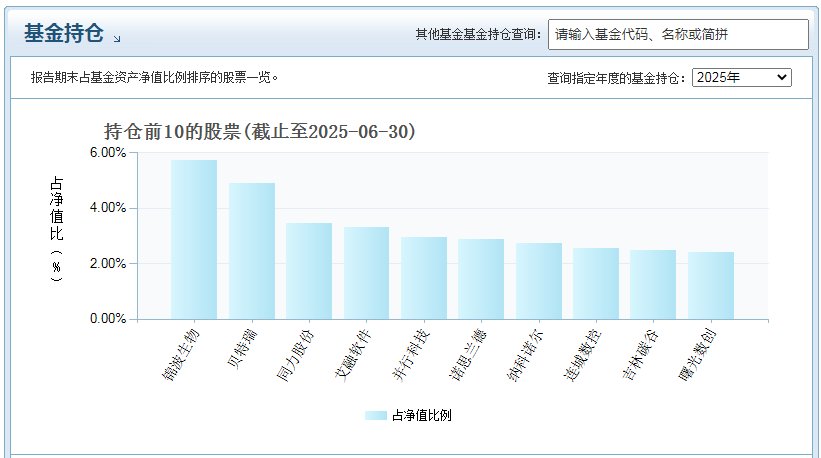The height and width of the screenshot is (458, 821).
Task: Click the 占净值比例 legend label
Action: pyautogui.click(x=421, y=416)
